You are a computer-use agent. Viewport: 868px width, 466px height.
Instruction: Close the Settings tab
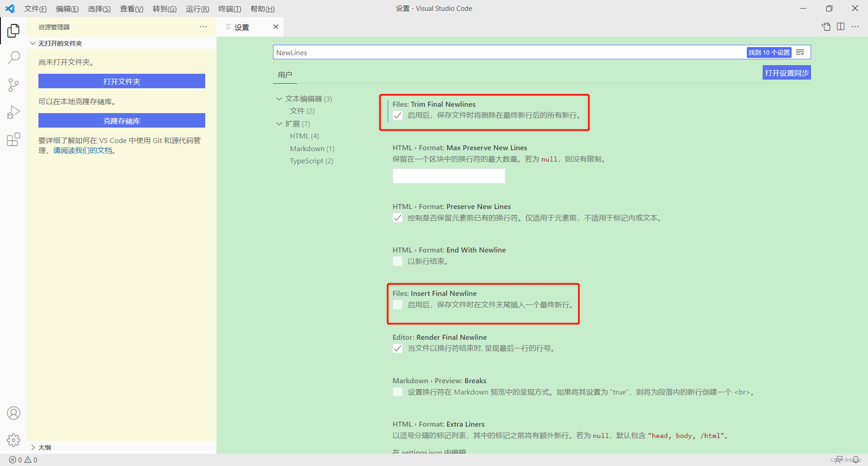[276, 27]
